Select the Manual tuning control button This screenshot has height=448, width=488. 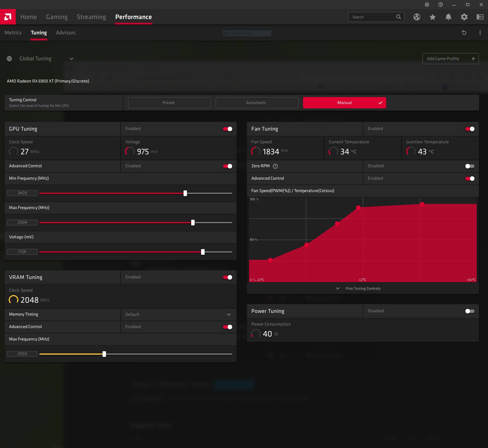point(345,103)
